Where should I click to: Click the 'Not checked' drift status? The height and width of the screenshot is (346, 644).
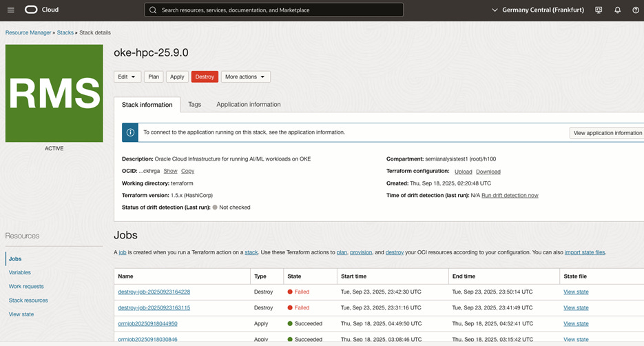click(x=231, y=207)
